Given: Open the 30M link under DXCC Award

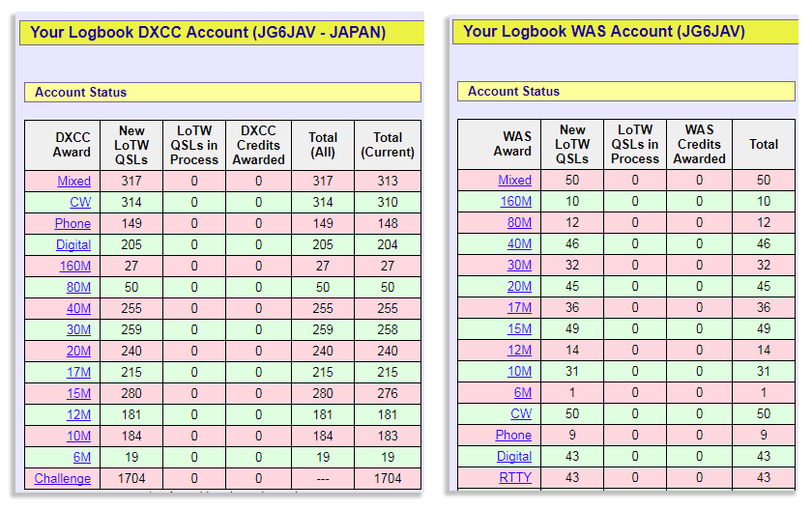Looking at the screenshot, I should 78,329.
